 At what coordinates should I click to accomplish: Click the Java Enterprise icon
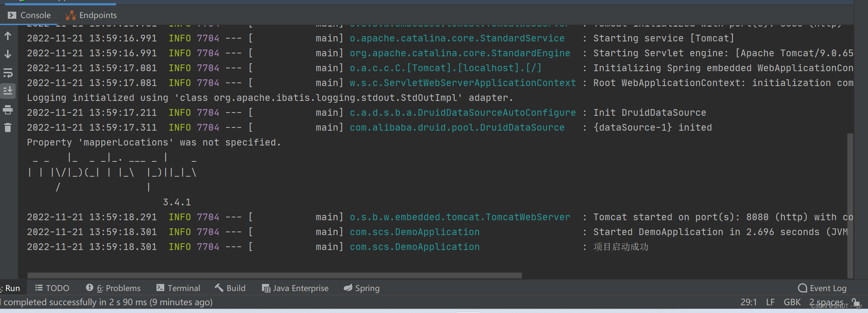click(x=266, y=288)
